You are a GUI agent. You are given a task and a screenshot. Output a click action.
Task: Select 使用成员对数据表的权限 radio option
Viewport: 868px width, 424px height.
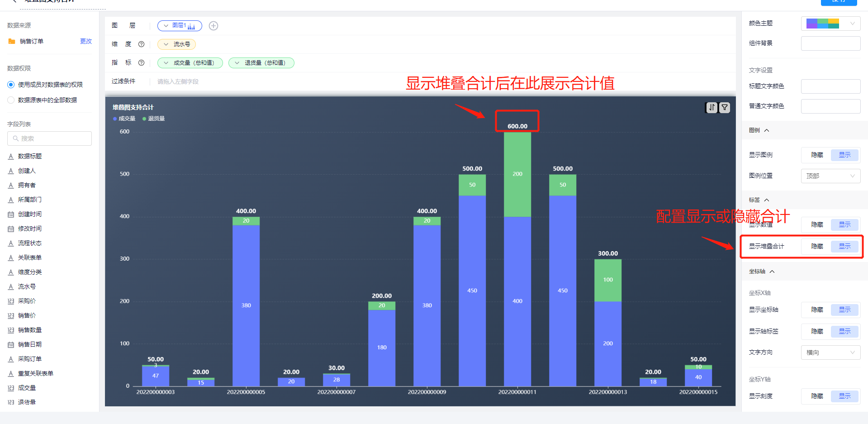tap(11, 85)
